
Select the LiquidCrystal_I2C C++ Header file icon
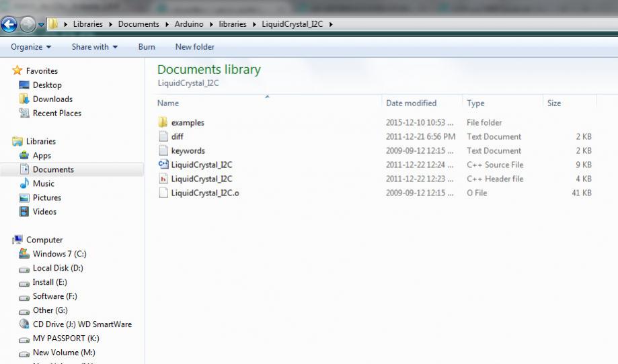(163, 179)
